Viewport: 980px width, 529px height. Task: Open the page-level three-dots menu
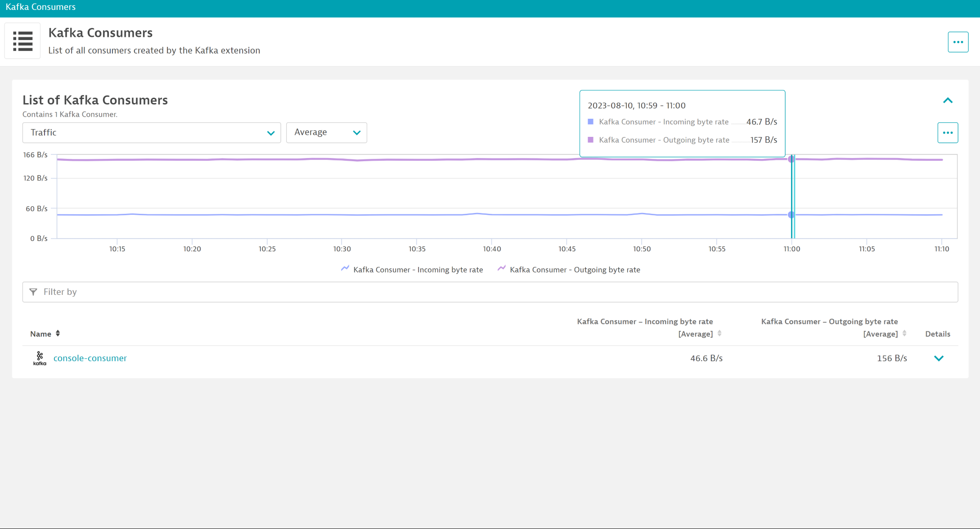point(958,42)
